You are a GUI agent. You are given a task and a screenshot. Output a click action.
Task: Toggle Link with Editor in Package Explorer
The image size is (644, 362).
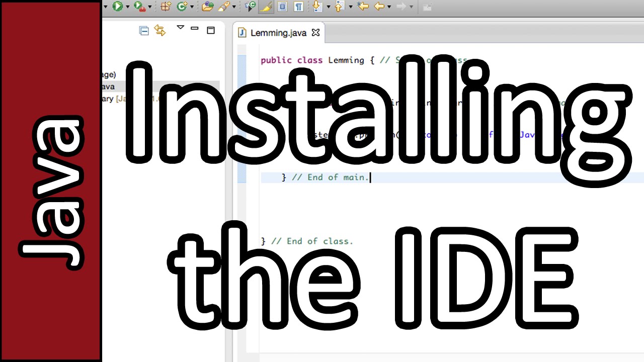tap(160, 31)
